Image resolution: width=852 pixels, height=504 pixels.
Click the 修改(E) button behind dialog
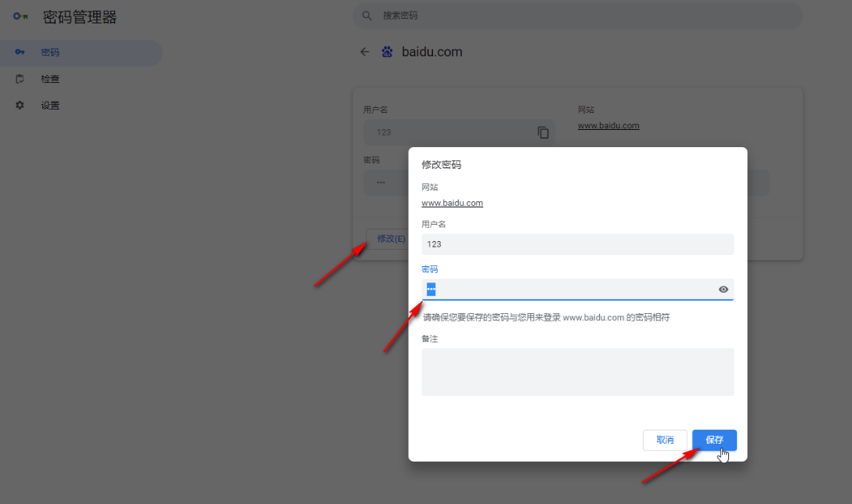click(388, 239)
